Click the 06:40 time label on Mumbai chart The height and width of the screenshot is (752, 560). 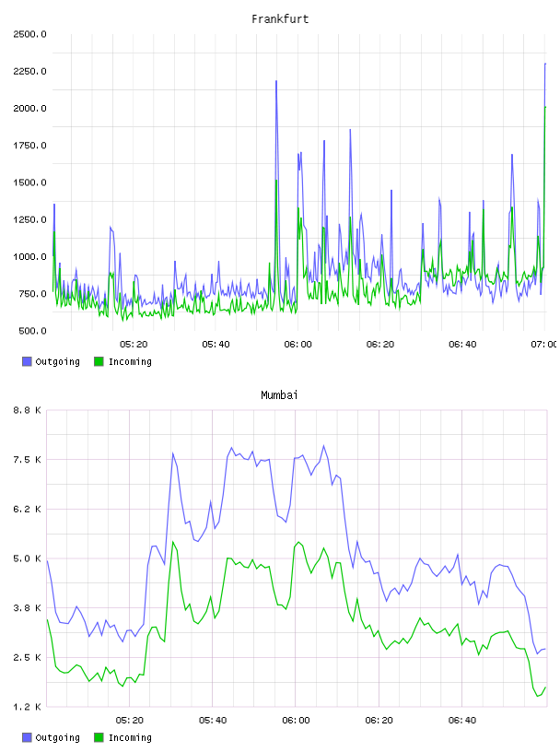(462, 721)
